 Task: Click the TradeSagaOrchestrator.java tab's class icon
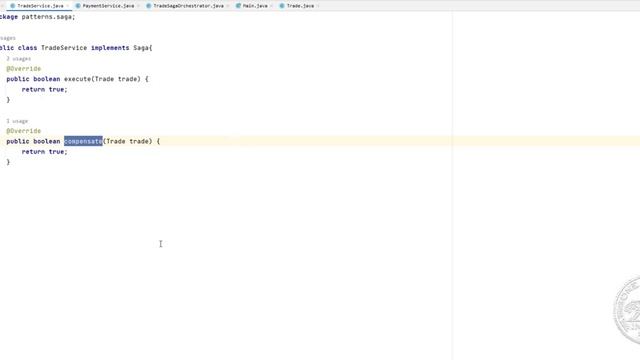pyautogui.click(x=149, y=6)
